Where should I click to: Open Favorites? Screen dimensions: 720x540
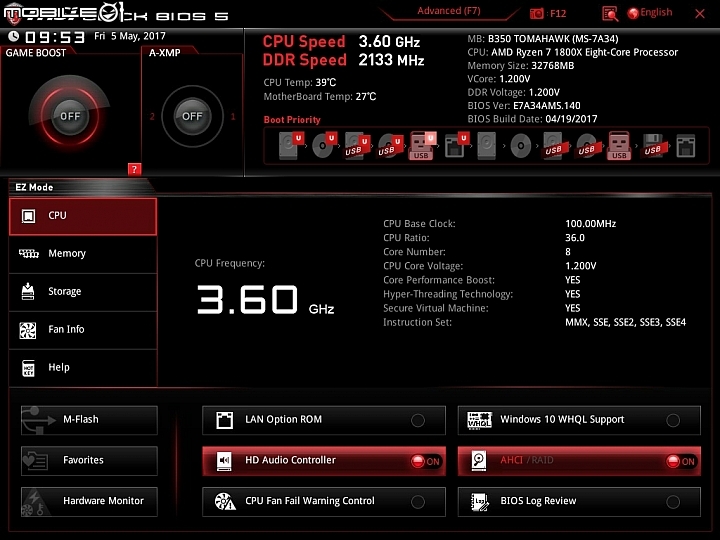point(89,461)
